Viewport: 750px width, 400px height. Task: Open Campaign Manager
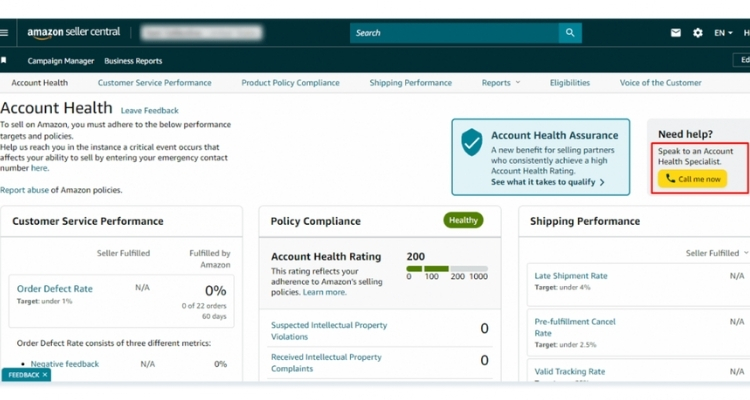pyautogui.click(x=61, y=61)
